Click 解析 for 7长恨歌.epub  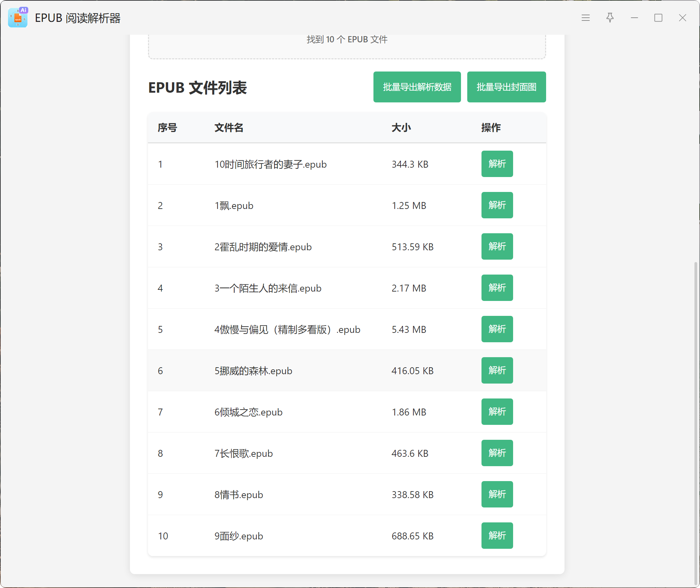click(x=497, y=453)
